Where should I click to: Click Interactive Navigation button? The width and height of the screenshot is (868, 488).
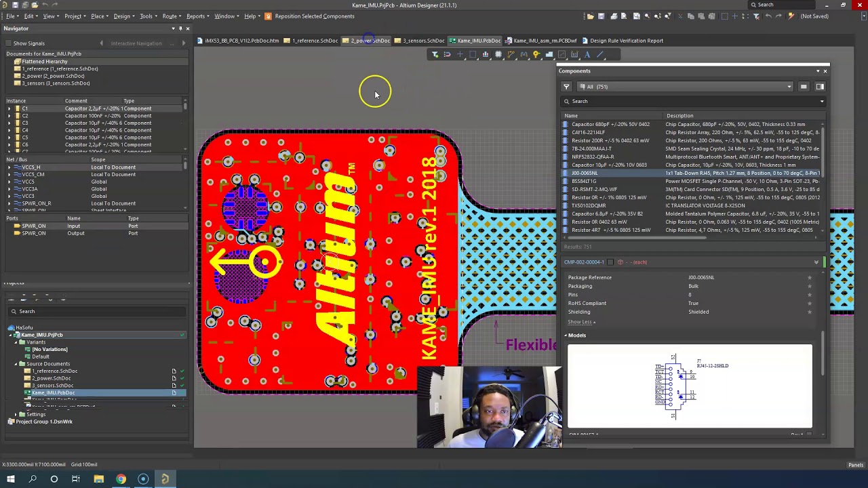click(x=136, y=43)
